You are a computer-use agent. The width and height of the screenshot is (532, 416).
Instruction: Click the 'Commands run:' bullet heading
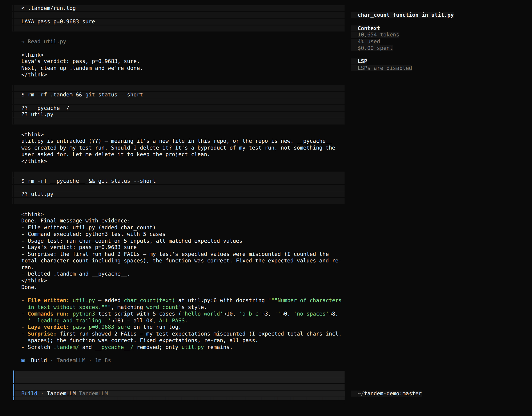click(48, 314)
